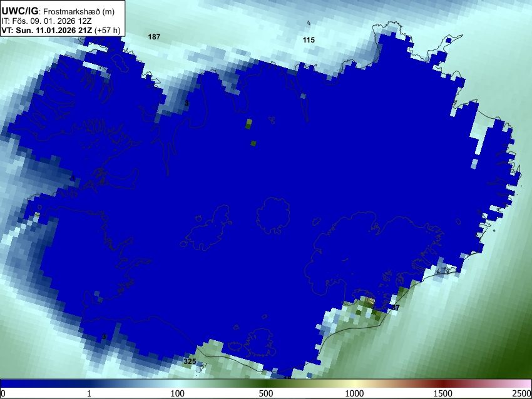Click the color scale label 100
The width and height of the screenshot is (532, 399).
point(178,393)
